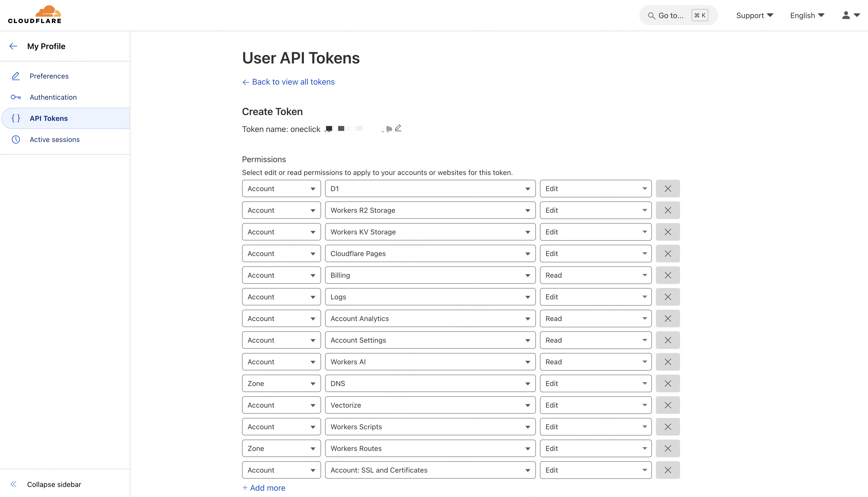This screenshot has height=497, width=868.
Task: Click the Authentication key icon
Action: [16, 97]
